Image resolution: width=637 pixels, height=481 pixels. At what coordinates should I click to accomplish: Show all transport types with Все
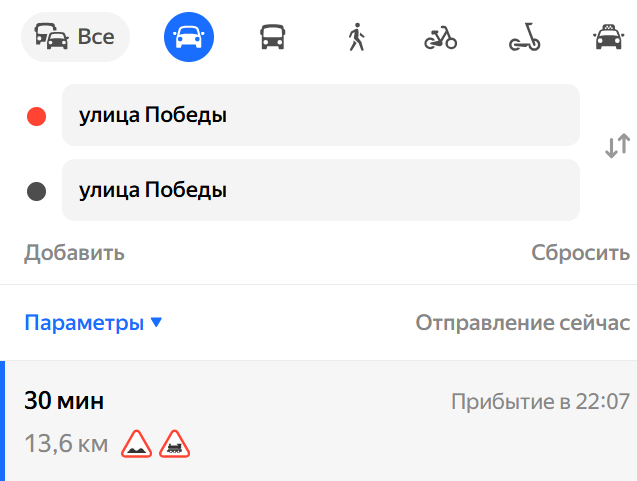click(75, 38)
